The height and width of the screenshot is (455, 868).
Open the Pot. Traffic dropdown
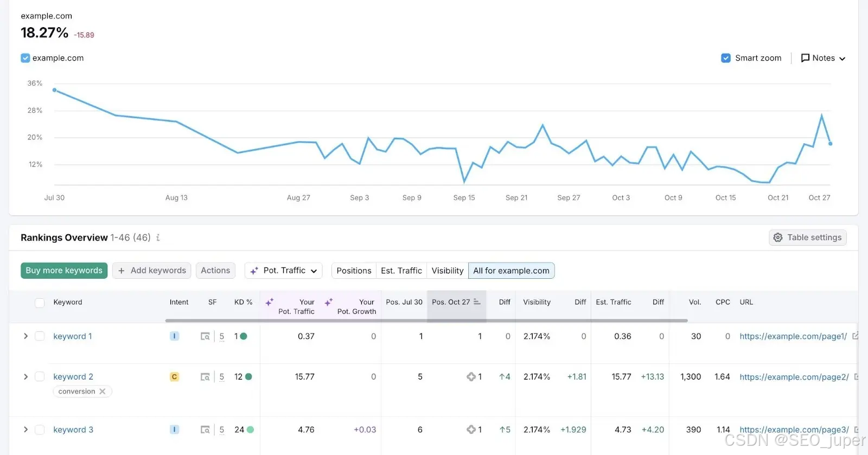point(284,271)
